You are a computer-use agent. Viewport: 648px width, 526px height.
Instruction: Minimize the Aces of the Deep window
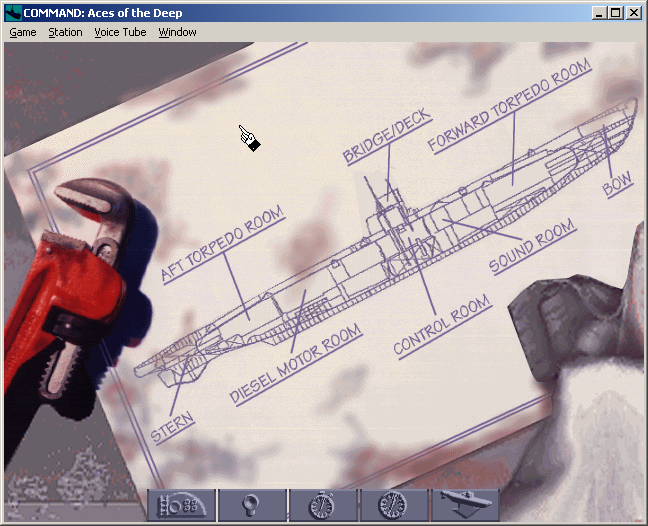point(599,13)
